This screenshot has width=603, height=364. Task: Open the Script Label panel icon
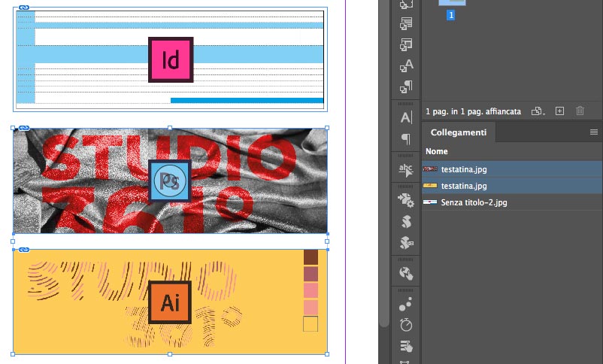tap(407, 243)
